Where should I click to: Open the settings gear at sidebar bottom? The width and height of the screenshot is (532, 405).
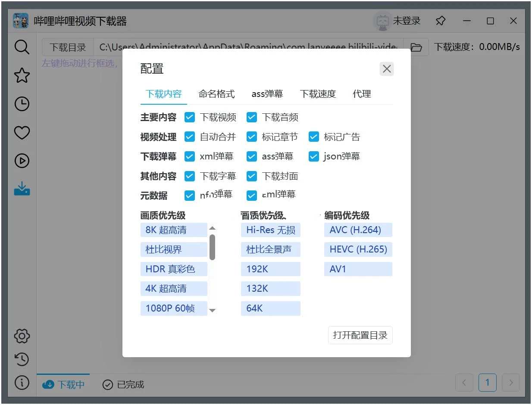click(x=22, y=336)
